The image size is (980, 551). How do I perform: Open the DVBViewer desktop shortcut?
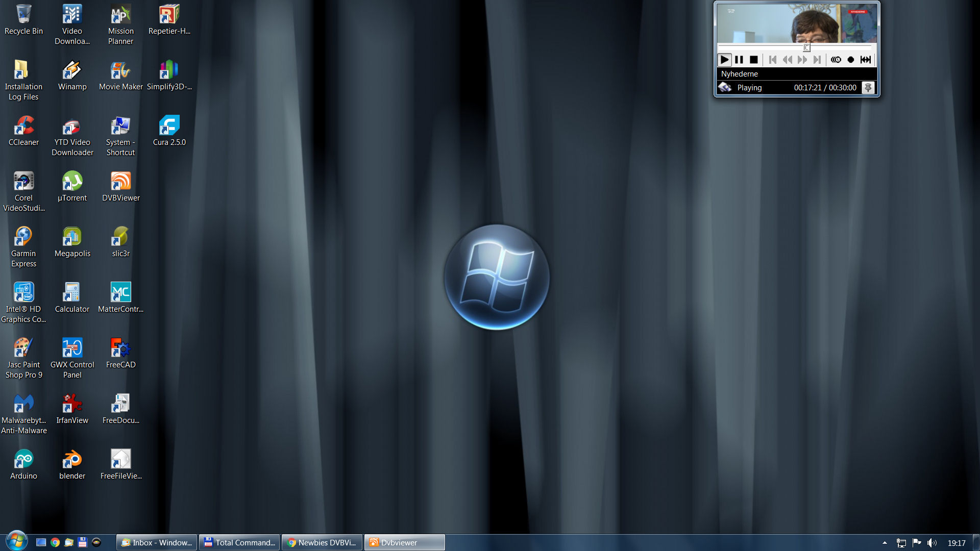pos(121,186)
